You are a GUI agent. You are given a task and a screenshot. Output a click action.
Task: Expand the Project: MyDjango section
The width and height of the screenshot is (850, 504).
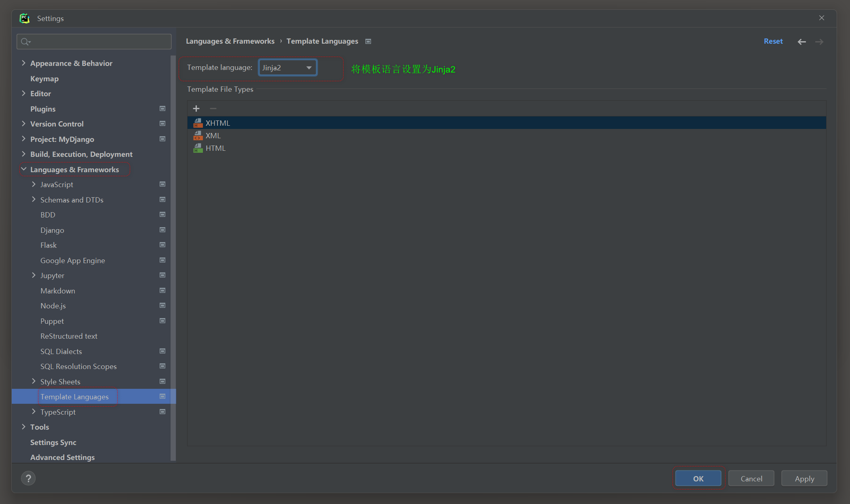point(23,139)
